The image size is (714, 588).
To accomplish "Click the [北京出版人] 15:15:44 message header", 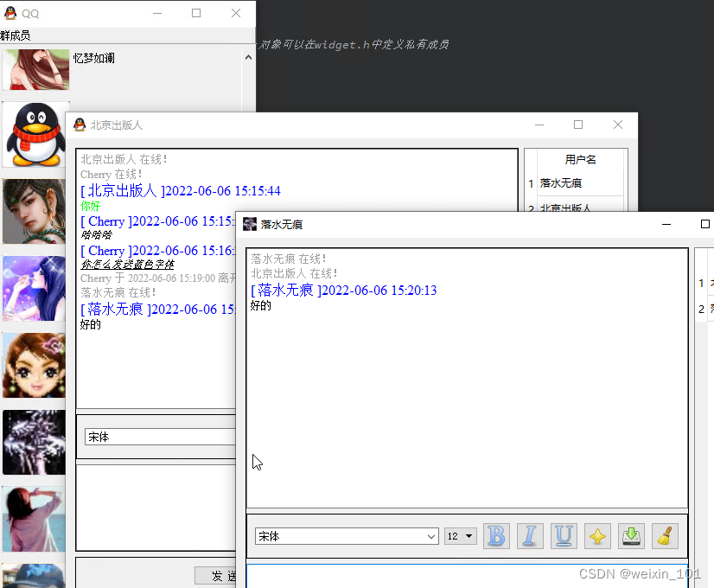I will (x=181, y=190).
